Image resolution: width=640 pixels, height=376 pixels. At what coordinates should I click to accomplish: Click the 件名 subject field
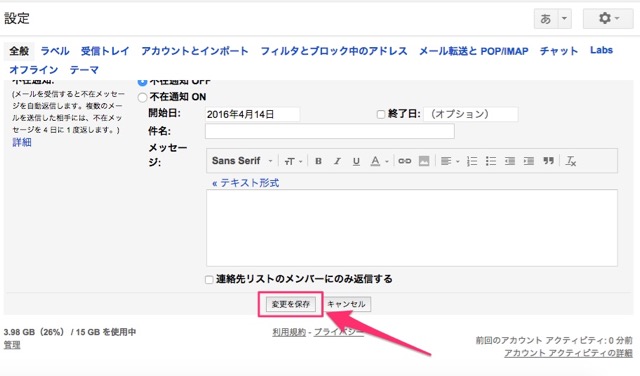(330, 131)
